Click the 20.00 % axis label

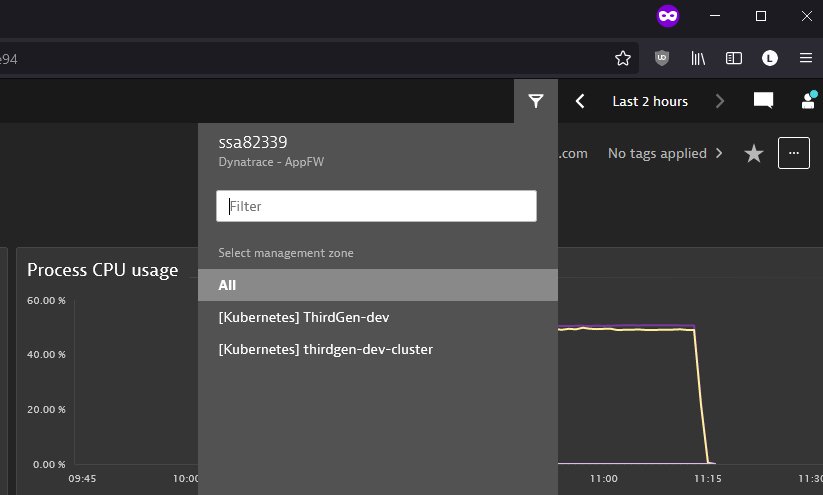click(46, 409)
